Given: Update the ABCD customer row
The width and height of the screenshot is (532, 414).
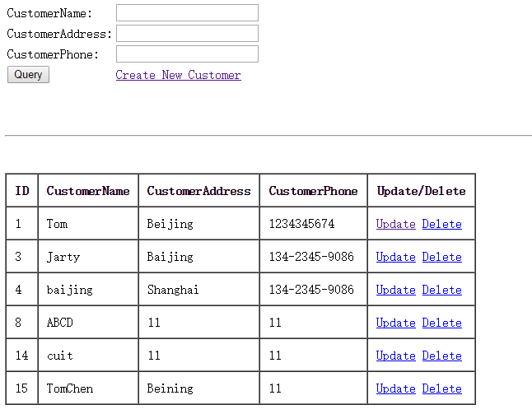Looking at the screenshot, I should pyautogui.click(x=395, y=323).
